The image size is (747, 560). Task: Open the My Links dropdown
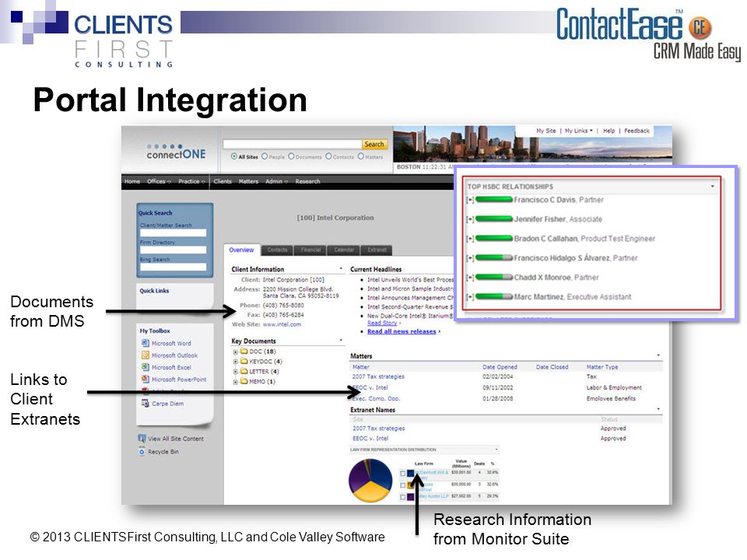tap(578, 131)
